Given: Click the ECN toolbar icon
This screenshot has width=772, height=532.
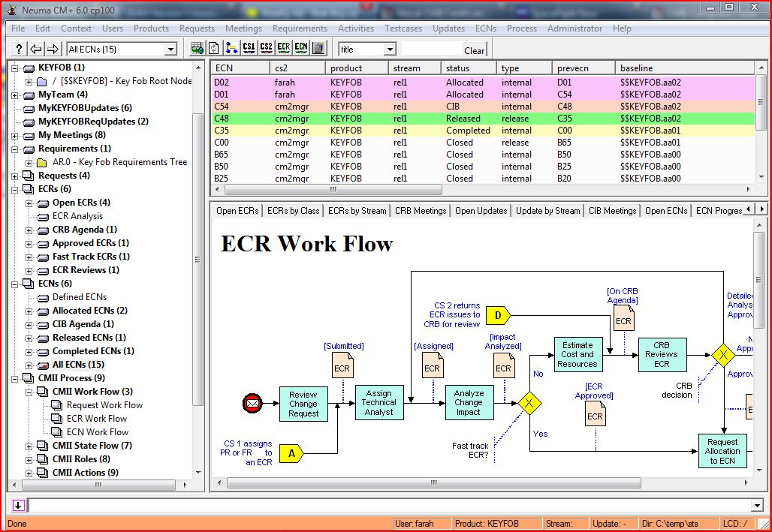Looking at the screenshot, I should (x=301, y=48).
